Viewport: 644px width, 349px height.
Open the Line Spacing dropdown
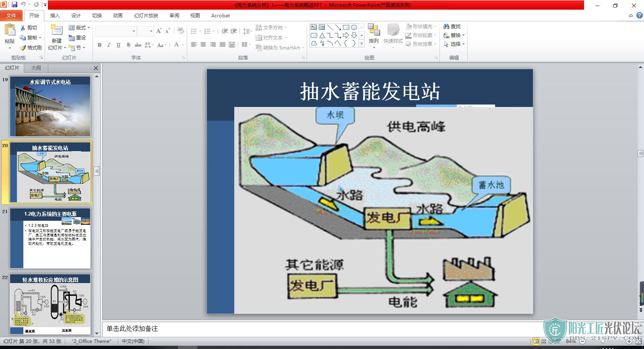coord(248,31)
